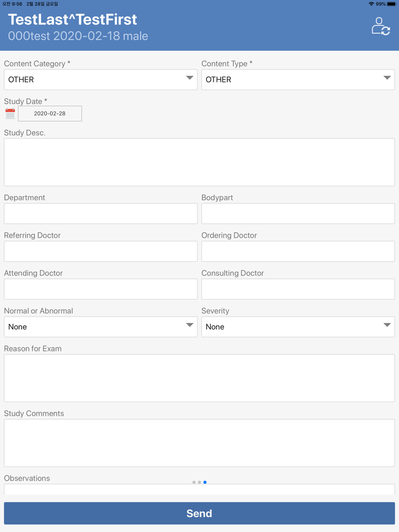
Task: Select the Consulting Doctor field
Action: [x=298, y=289]
